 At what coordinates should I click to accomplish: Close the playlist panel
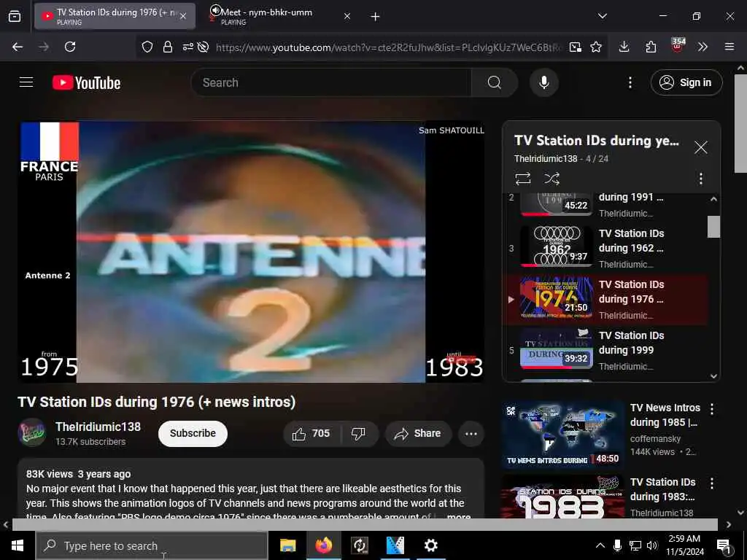pos(701,147)
